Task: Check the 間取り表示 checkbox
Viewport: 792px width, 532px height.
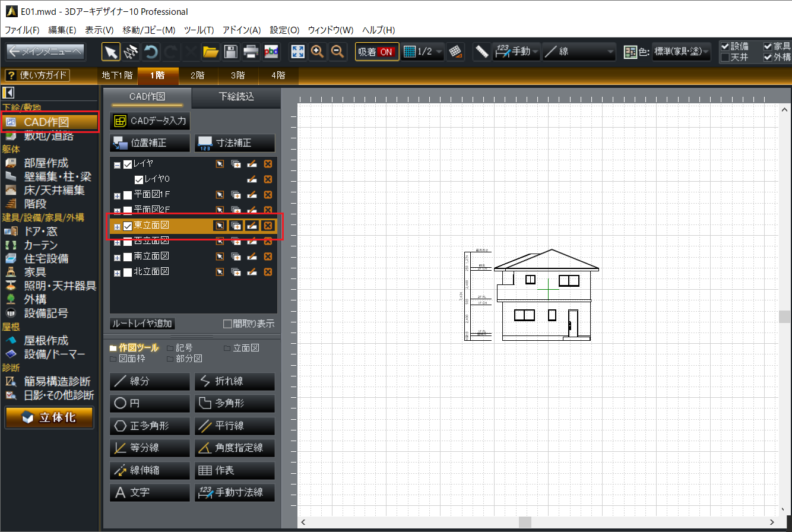Action: (x=227, y=324)
